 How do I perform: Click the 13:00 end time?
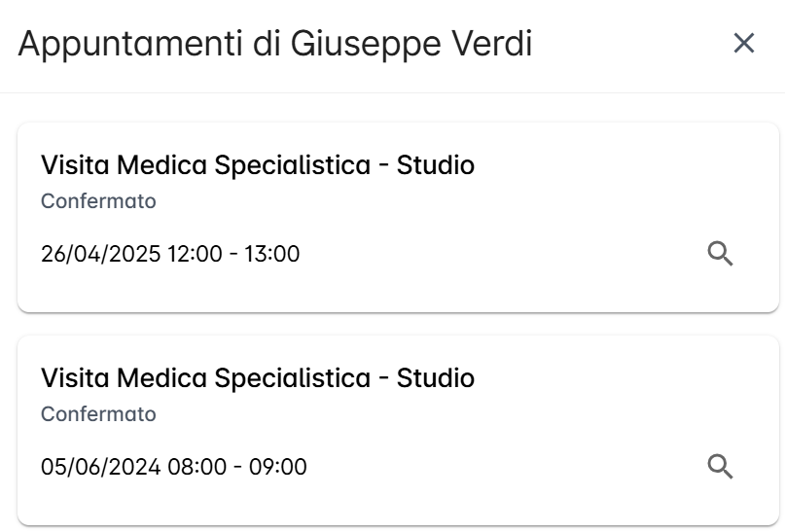click(x=271, y=254)
